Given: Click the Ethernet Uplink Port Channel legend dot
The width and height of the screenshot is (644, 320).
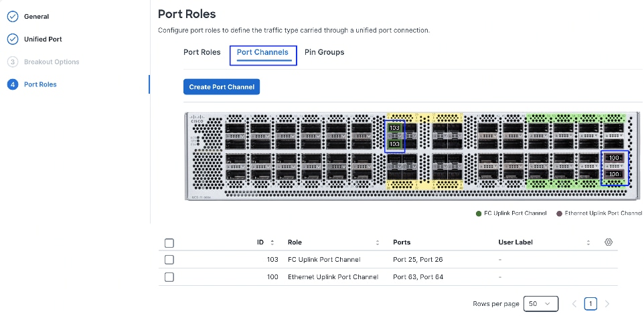Looking at the screenshot, I should pos(558,214).
